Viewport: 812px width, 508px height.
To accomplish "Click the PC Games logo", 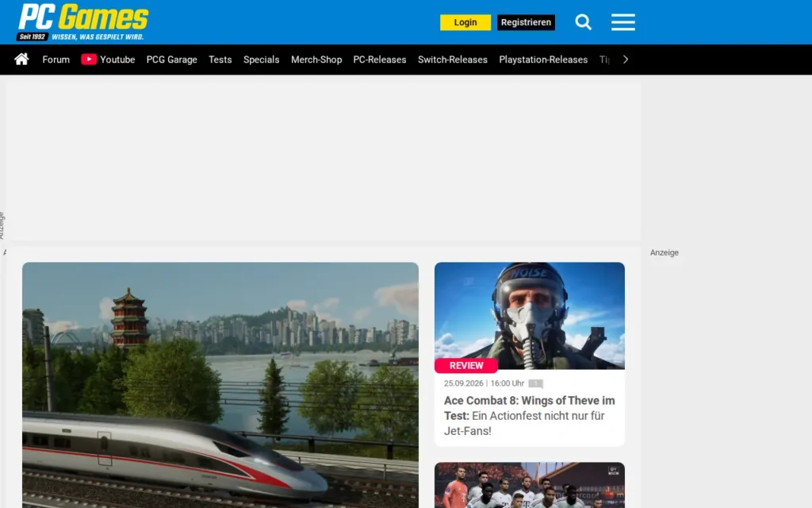I will [82, 21].
